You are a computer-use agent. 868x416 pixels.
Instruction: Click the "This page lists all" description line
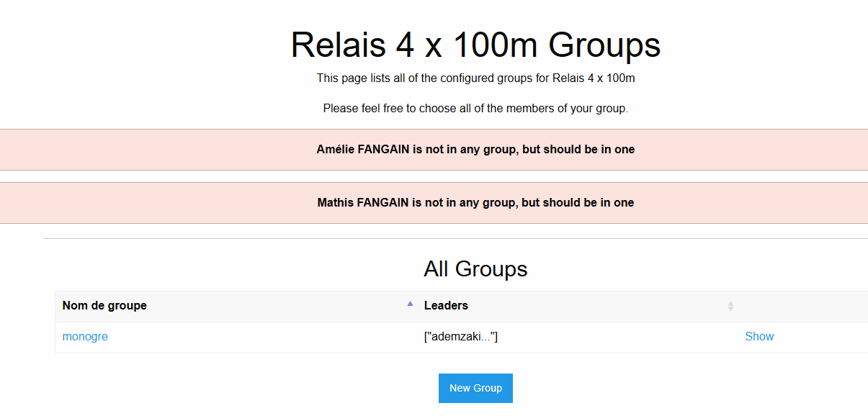click(x=475, y=78)
